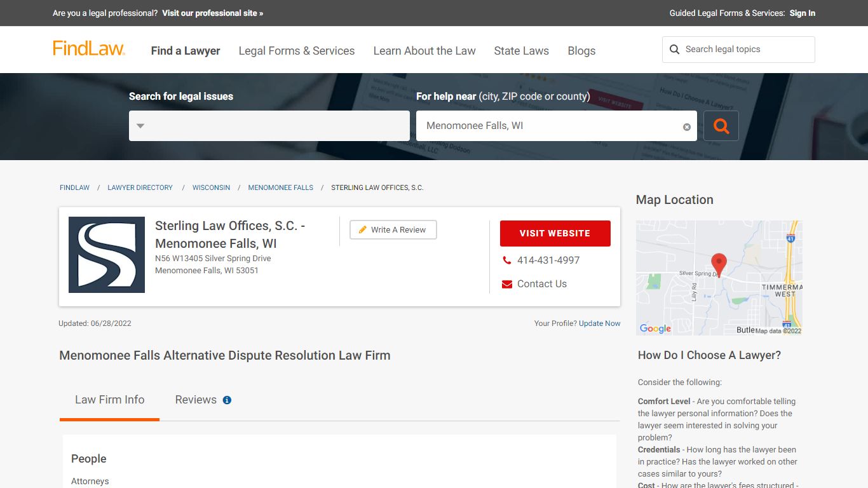Click the 'Attorneys' label under People
Viewport: 868px width, 488px height.
[90, 482]
